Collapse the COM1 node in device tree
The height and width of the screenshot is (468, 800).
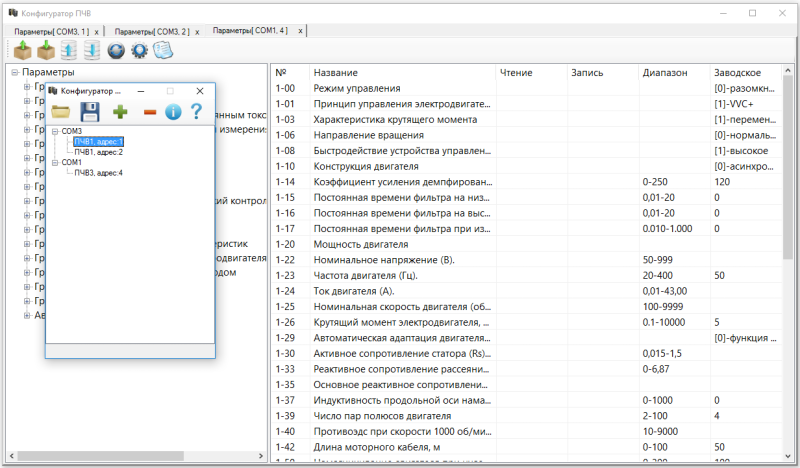pyautogui.click(x=55, y=162)
